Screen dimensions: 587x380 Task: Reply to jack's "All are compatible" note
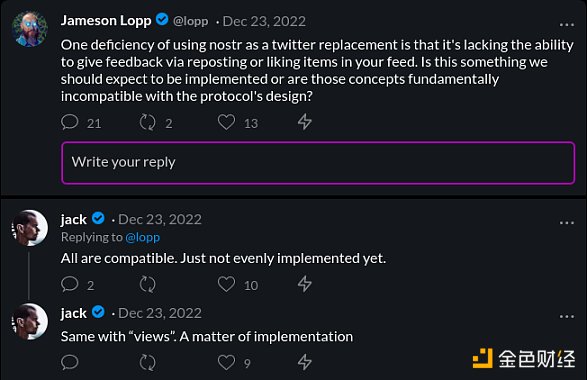click(x=70, y=284)
